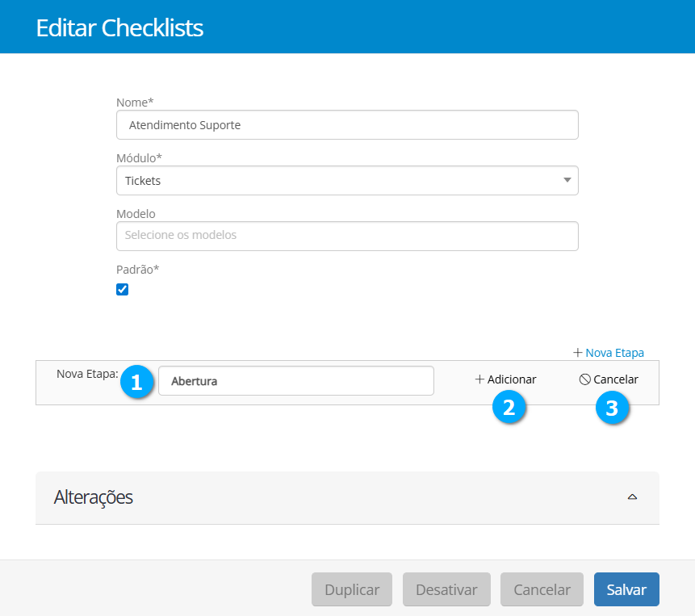Click the numbered badge 2 marker

[509, 408]
